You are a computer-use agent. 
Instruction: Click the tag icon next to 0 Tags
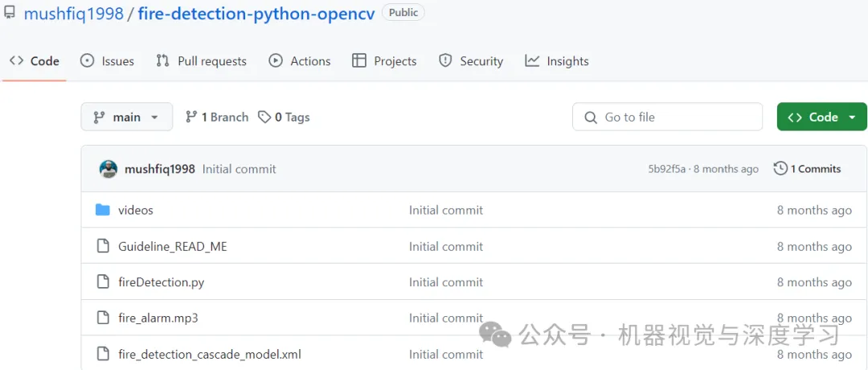pos(264,117)
